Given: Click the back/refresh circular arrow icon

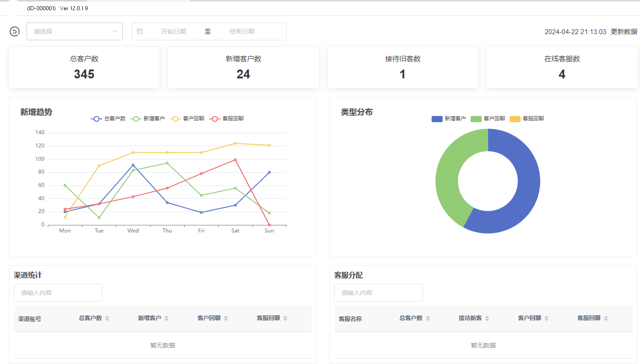Looking at the screenshot, I should [15, 31].
